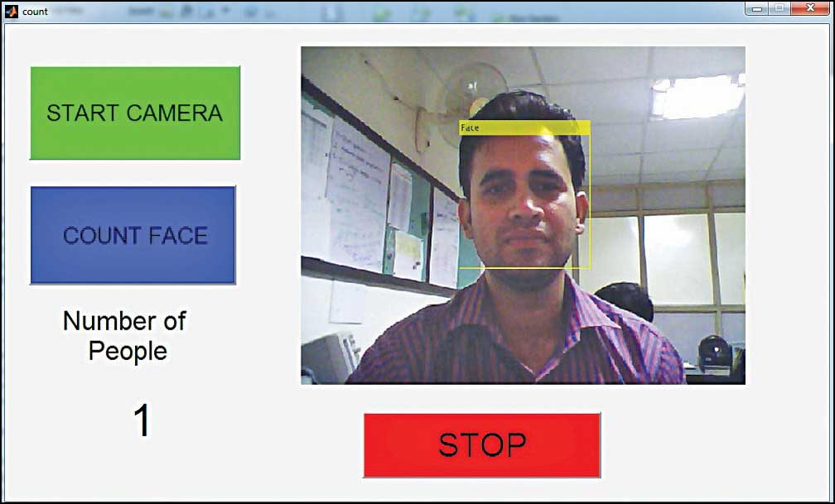
Task: Click the background person's head in the feed
Action: pos(625,300)
